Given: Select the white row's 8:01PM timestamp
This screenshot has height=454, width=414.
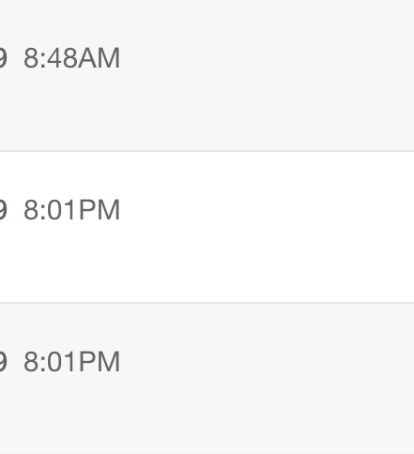Looking at the screenshot, I should pos(72,210).
